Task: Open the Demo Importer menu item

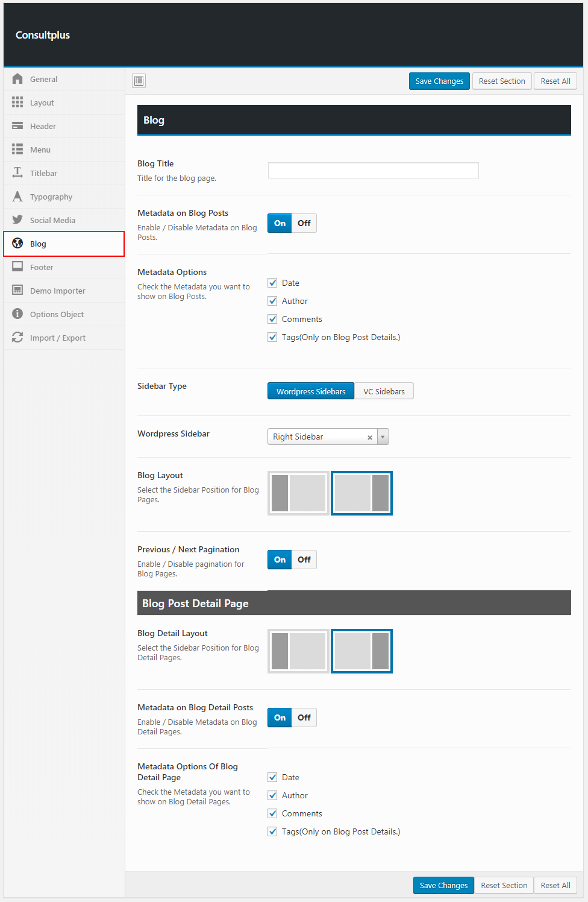Action: tap(57, 291)
